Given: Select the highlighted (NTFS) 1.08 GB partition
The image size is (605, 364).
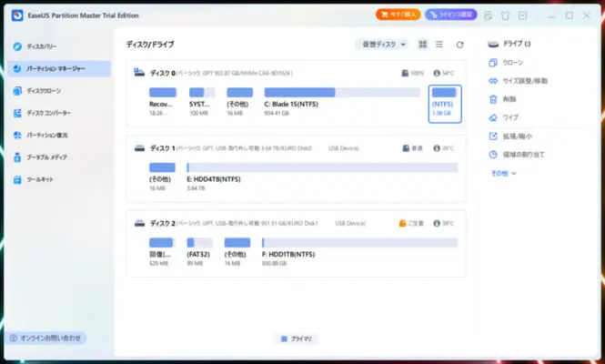Looking at the screenshot, I should click(445, 104).
